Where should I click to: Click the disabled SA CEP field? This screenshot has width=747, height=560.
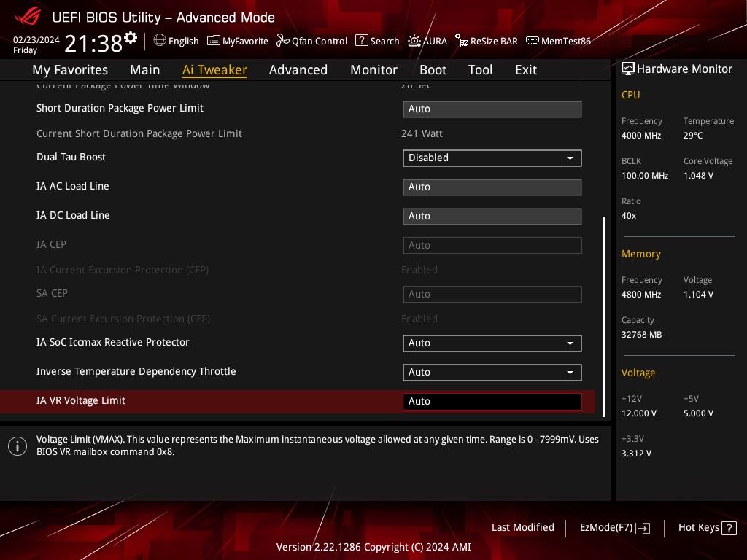pos(492,295)
